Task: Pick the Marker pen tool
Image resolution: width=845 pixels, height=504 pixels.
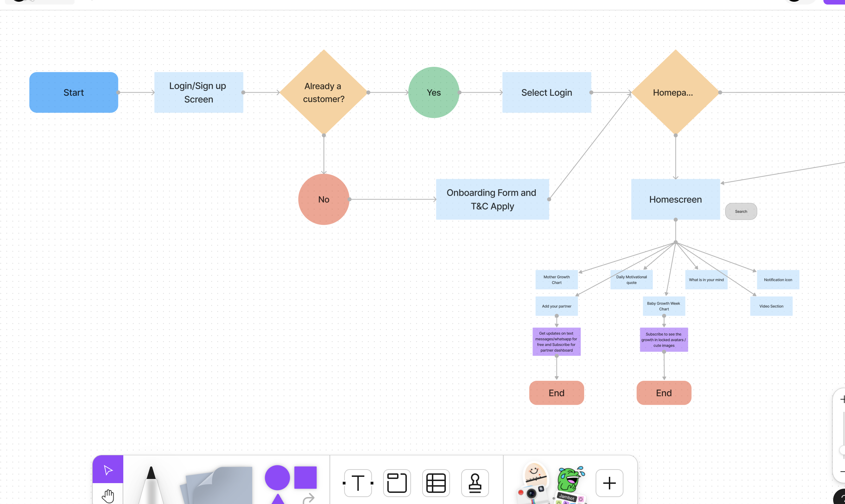Action: (x=151, y=486)
